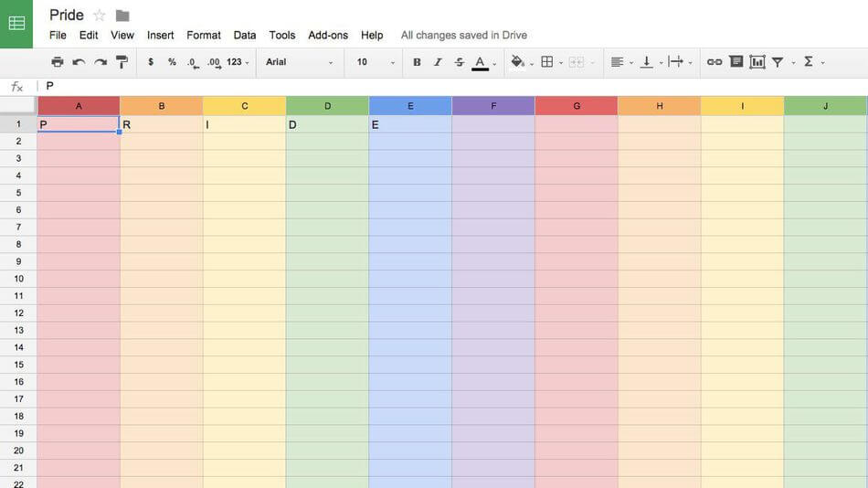Screen dimensions: 868x488
Task: Open the borders dropdown
Action: [547, 62]
